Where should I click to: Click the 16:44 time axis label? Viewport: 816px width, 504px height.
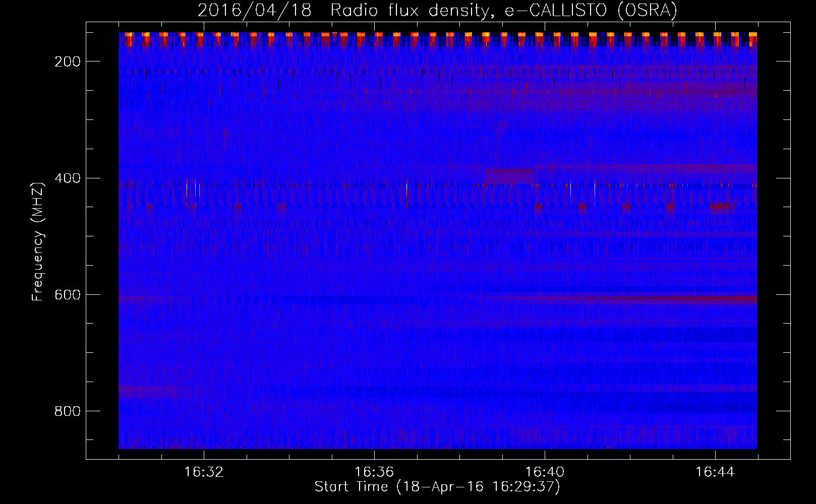[715, 472]
